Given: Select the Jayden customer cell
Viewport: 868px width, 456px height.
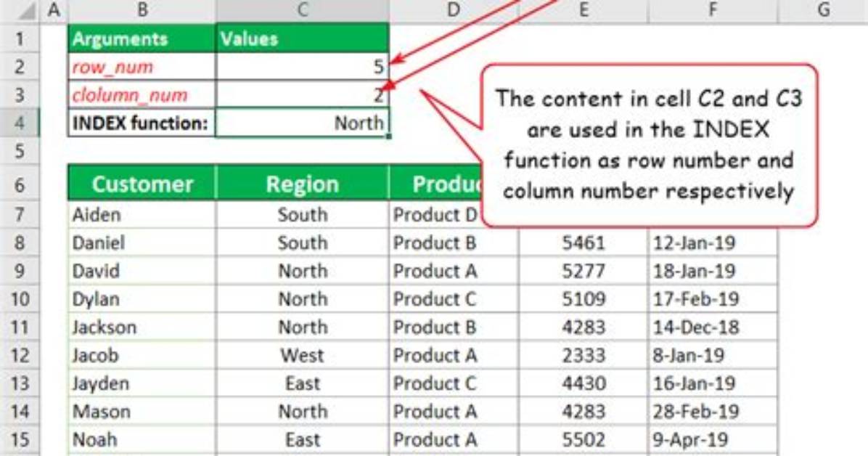Looking at the screenshot, I should click(142, 383).
